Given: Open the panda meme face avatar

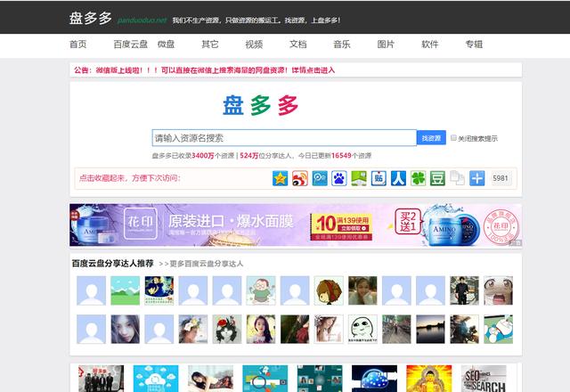Looking at the screenshot, I should point(362,329).
